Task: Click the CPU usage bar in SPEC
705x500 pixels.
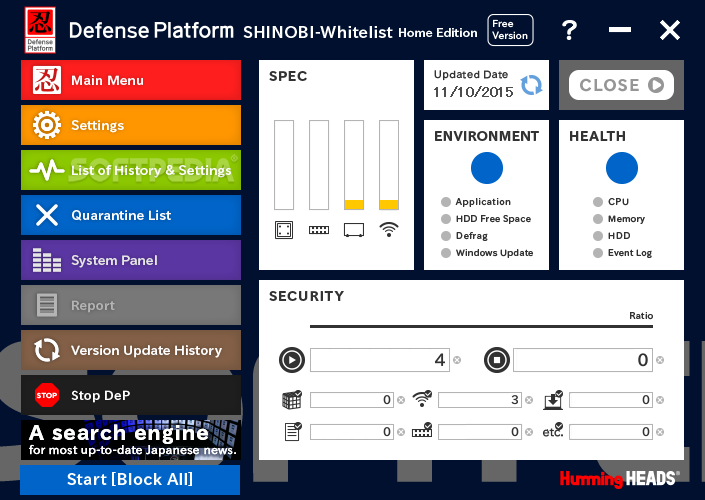Action: tap(284, 165)
